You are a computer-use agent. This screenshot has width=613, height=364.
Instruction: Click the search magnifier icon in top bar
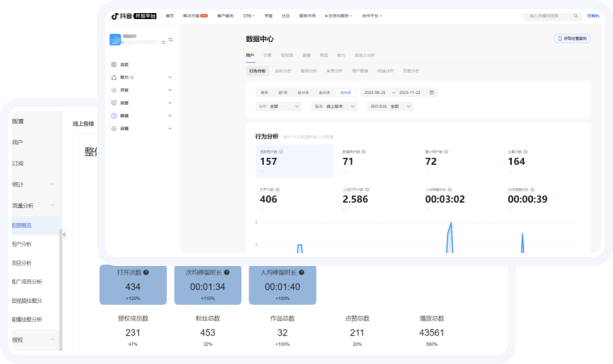[575, 16]
